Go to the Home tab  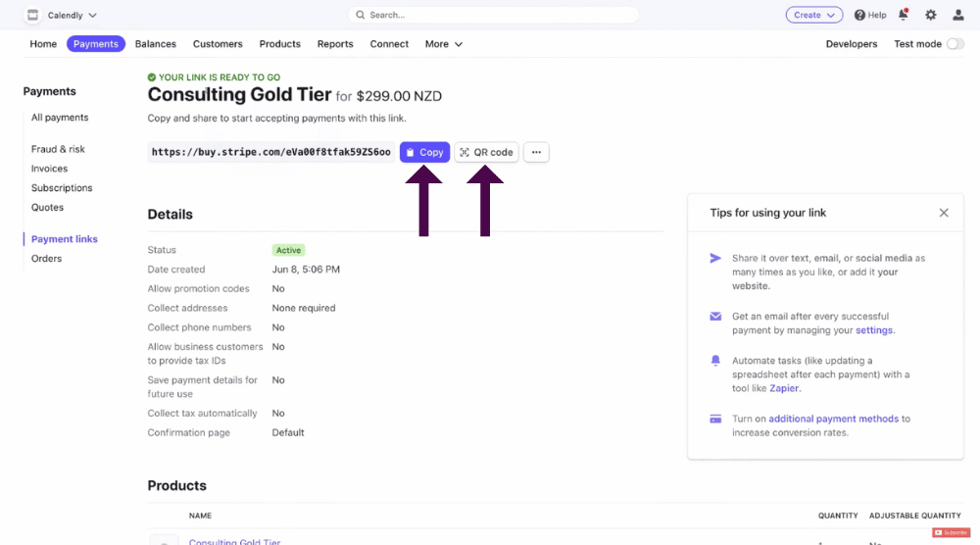pos(43,44)
